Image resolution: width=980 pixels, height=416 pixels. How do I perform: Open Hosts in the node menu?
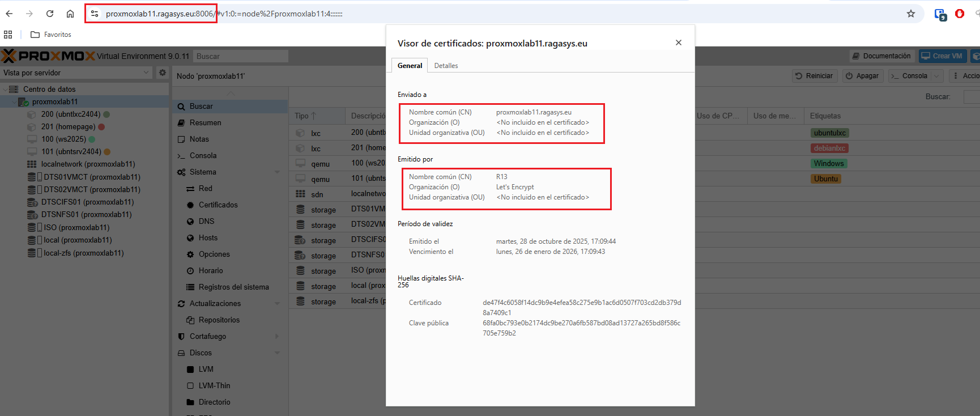[x=230, y=237]
